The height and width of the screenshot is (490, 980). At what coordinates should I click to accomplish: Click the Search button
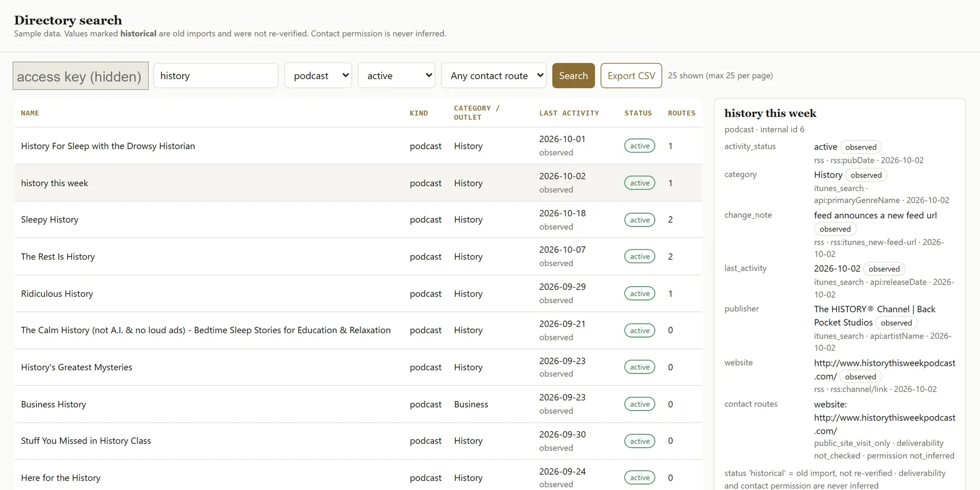tap(573, 76)
